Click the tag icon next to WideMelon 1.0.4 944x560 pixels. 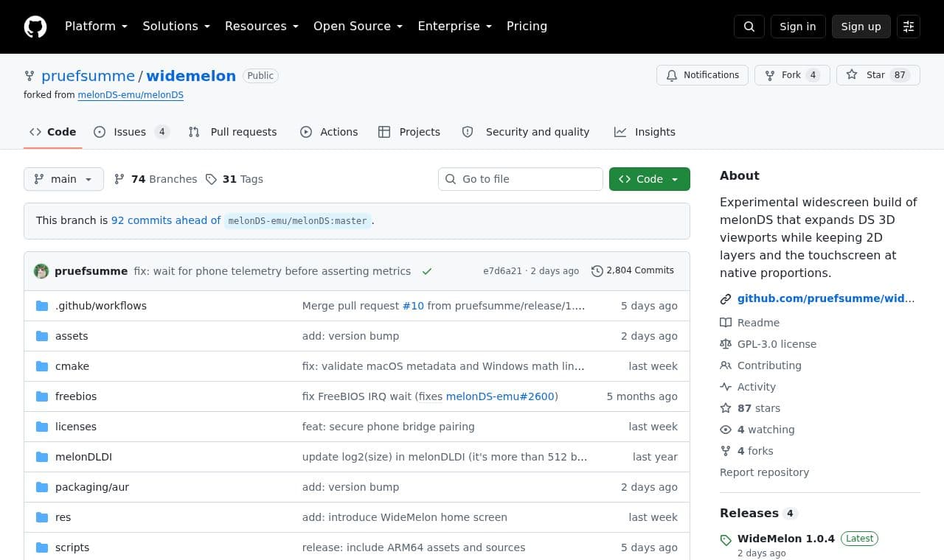pyautogui.click(x=726, y=539)
